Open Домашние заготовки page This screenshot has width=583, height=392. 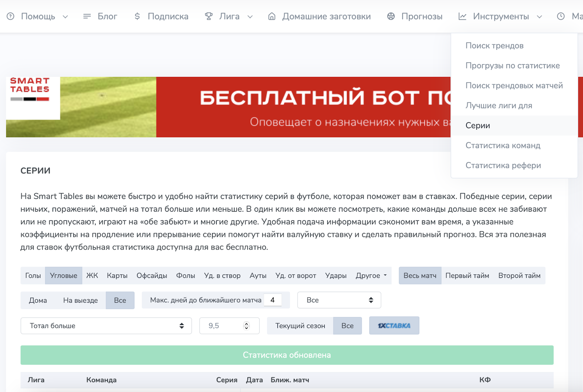coord(326,16)
